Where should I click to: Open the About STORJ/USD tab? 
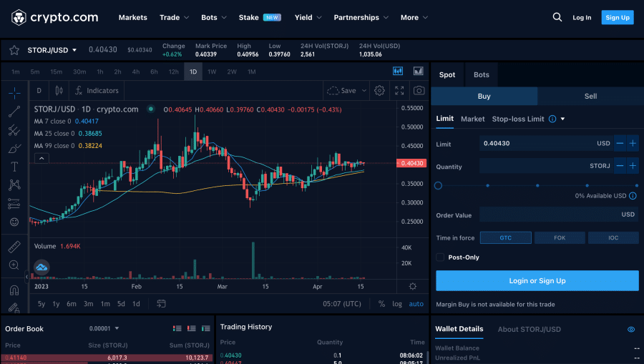529,329
